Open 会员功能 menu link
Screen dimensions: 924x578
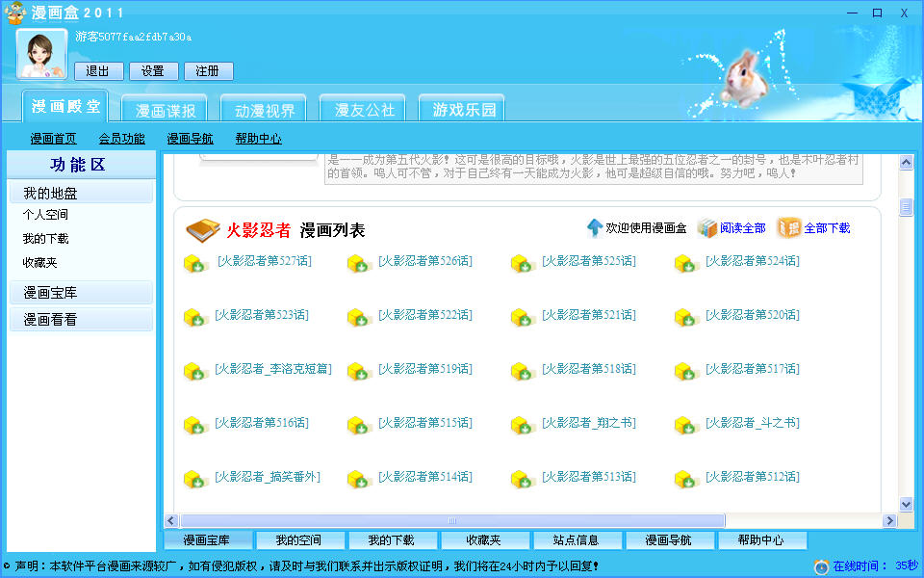click(x=122, y=139)
